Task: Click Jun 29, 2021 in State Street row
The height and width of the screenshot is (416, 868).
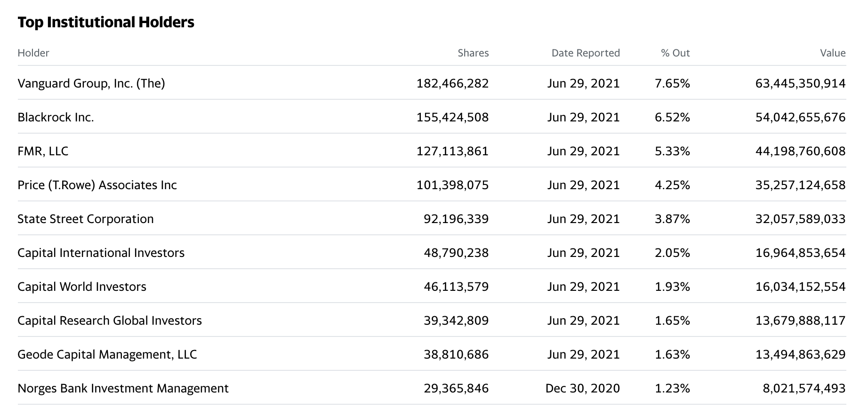Action: [x=584, y=219]
